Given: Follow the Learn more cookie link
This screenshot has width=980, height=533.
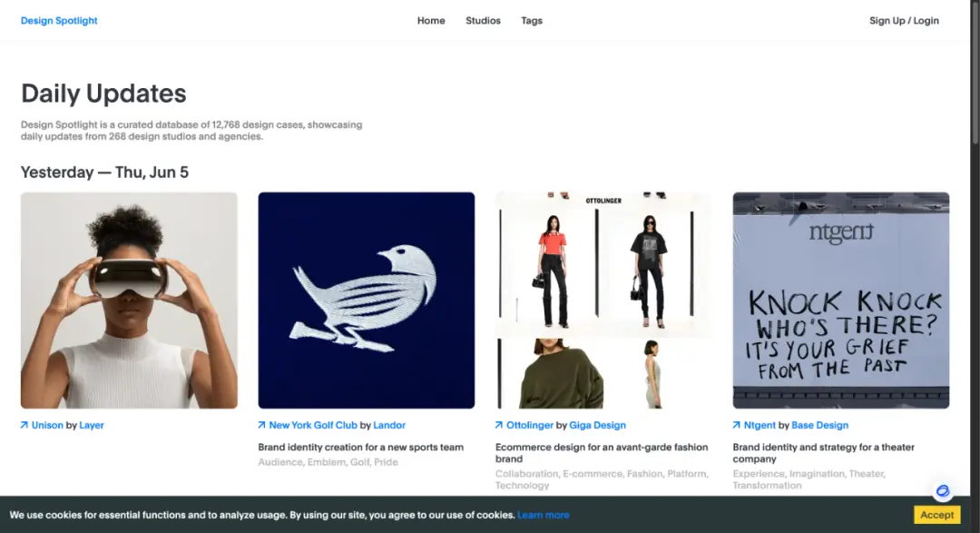Looking at the screenshot, I should [x=544, y=515].
